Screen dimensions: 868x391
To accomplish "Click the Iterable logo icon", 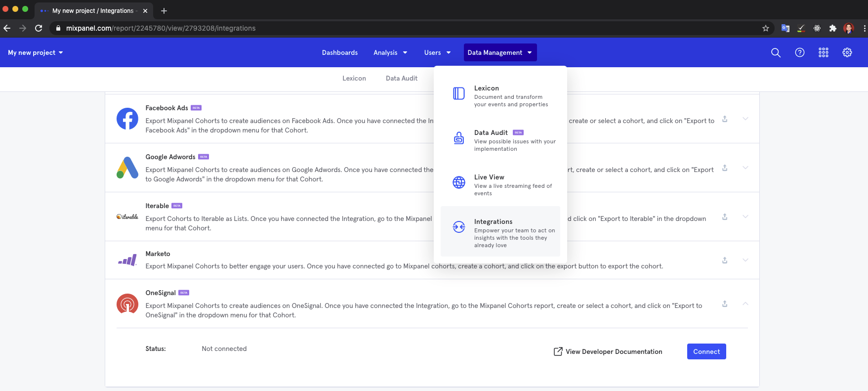I will [x=127, y=217].
